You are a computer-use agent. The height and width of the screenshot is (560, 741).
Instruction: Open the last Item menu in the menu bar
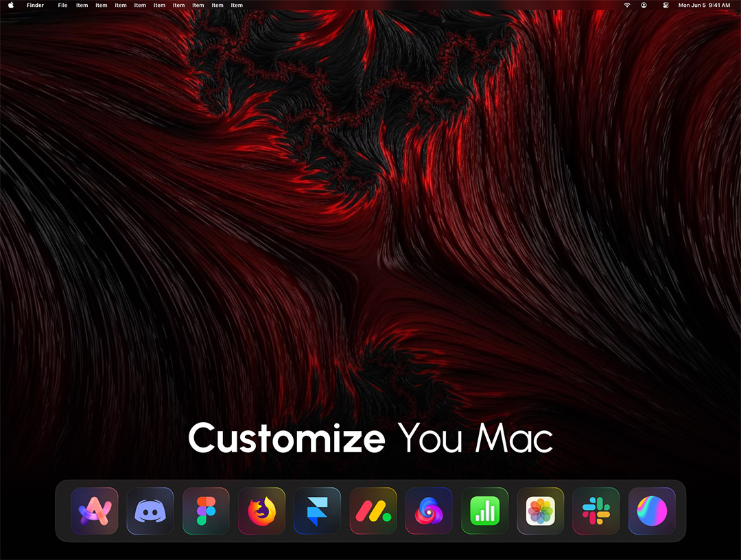(x=237, y=5)
